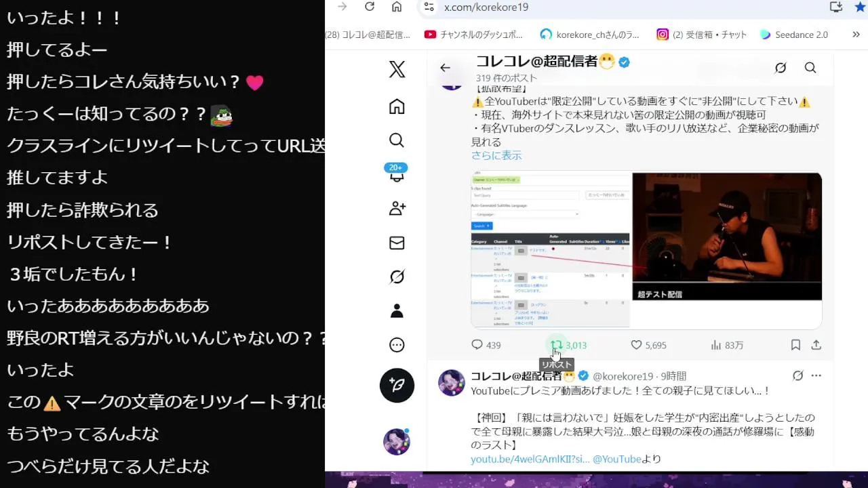The height and width of the screenshot is (488, 868).
Task: Click install app icon in the address bar
Action: (x=836, y=7)
